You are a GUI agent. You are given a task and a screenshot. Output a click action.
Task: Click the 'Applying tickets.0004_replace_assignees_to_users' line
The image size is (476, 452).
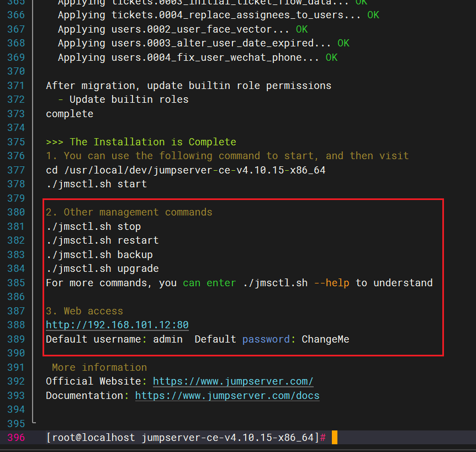click(x=218, y=15)
